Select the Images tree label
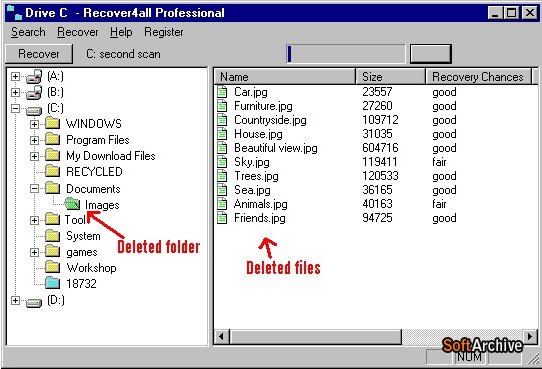 [102, 205]
